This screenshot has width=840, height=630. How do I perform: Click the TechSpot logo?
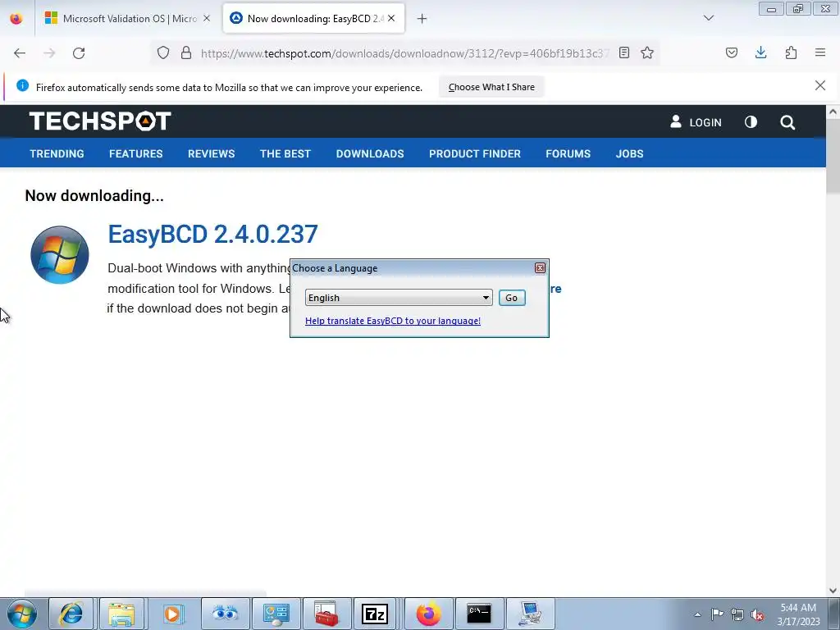tap(100, 121)
